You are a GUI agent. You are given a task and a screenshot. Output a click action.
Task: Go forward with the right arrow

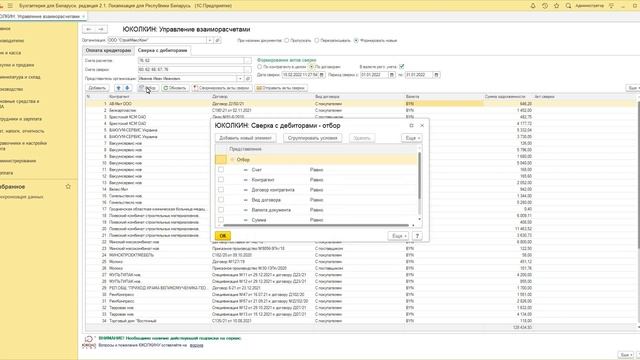[x=101, y=29]
